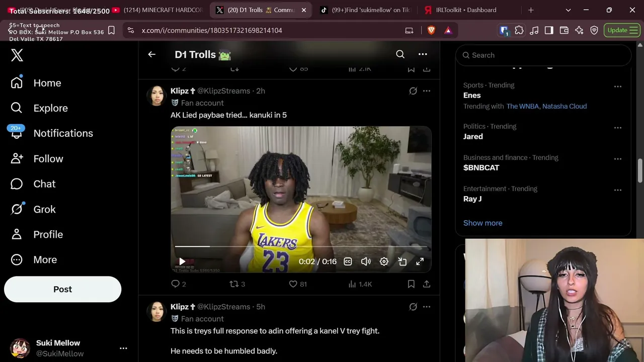
Task: Mute the video audio
Action: coord(366,261)
